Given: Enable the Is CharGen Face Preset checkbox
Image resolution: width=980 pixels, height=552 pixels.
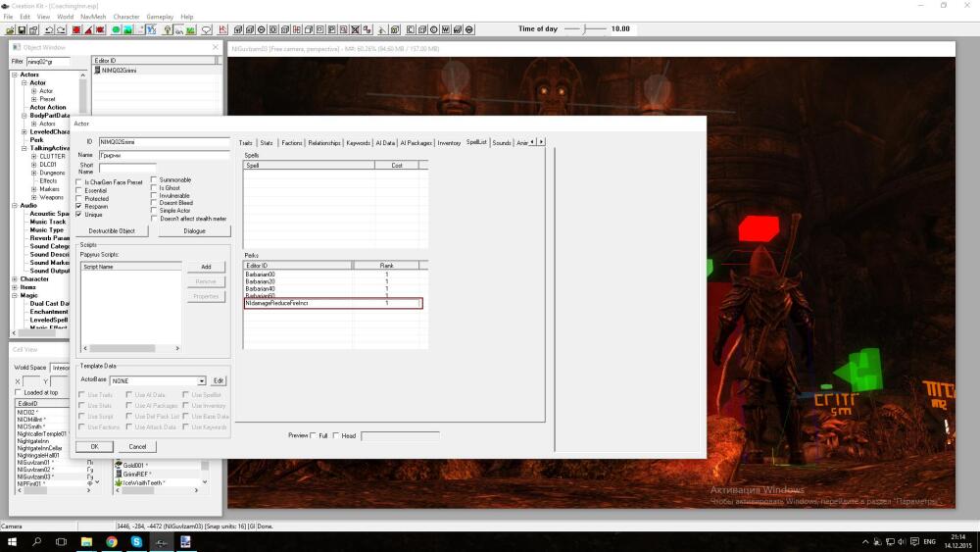Looking at the screenshot, I should [x=78, y=182].
